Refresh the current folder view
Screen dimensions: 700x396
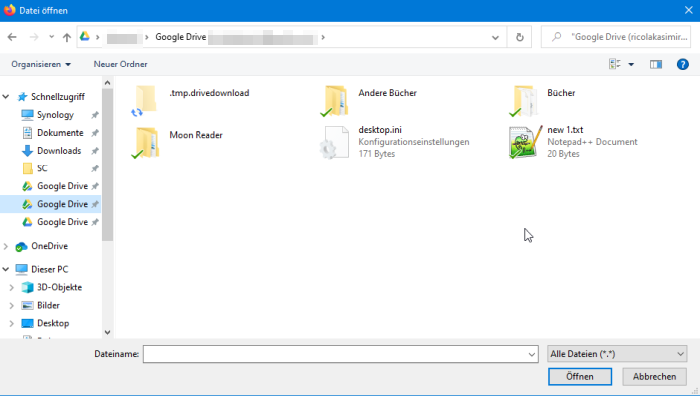tap(519, 37)
